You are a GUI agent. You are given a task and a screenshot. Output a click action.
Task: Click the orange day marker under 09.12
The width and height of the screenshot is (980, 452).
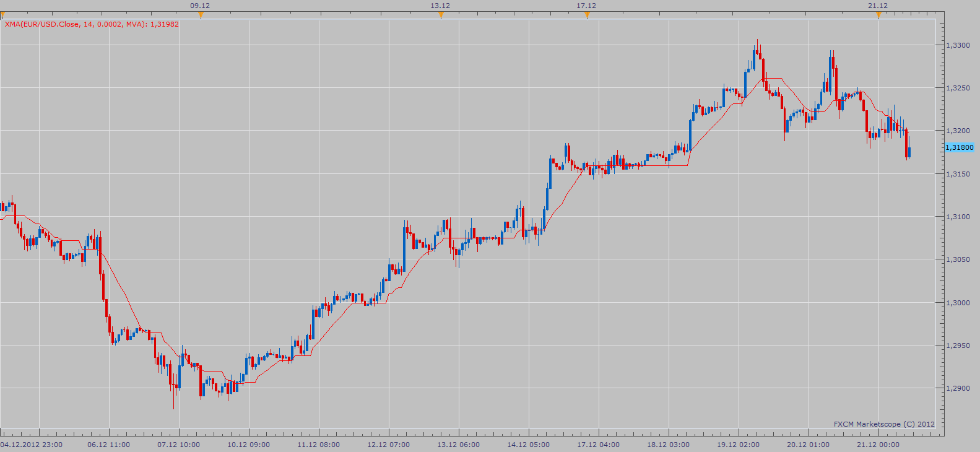201,15
